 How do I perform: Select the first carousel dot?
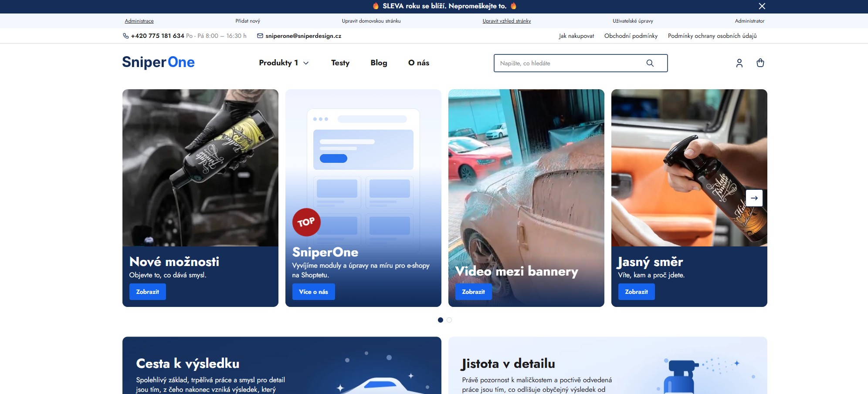(441, 320)
